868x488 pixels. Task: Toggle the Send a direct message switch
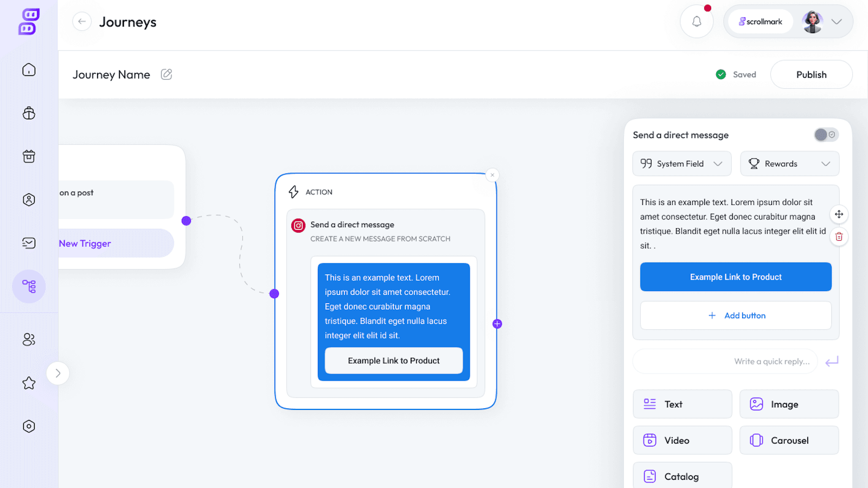[826, 134]
